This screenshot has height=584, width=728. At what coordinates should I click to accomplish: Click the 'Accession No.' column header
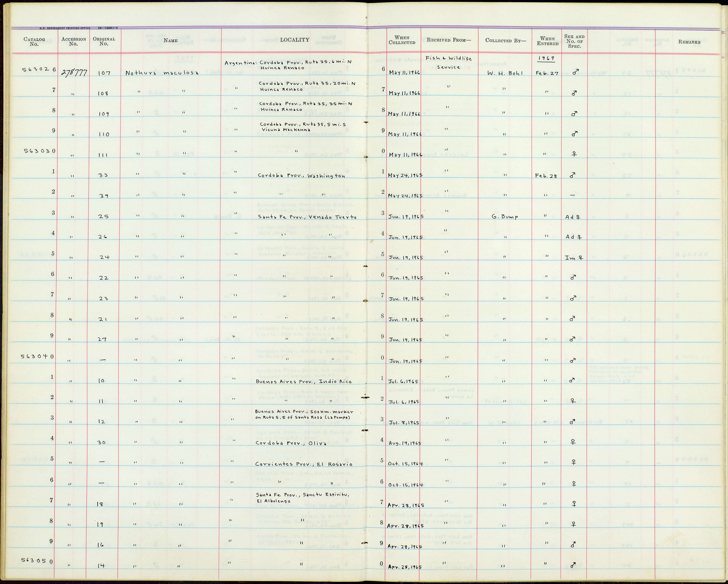(x=74, y=41)
